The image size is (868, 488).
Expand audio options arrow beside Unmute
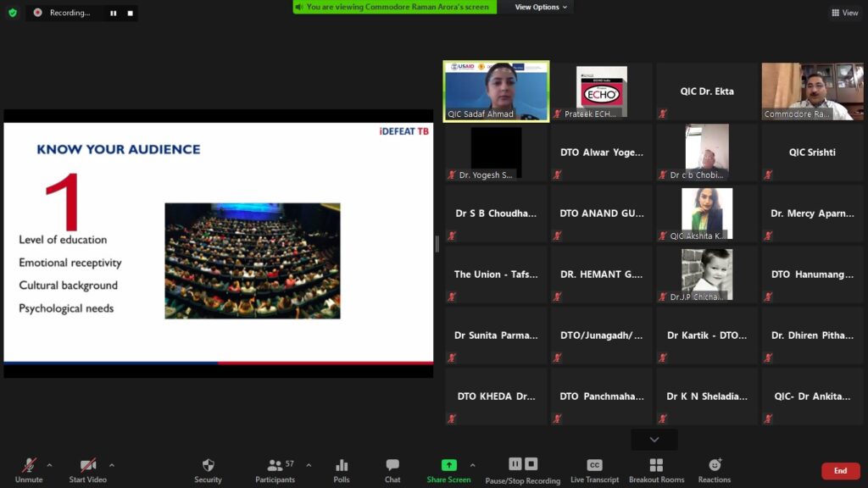click(49, 464)
